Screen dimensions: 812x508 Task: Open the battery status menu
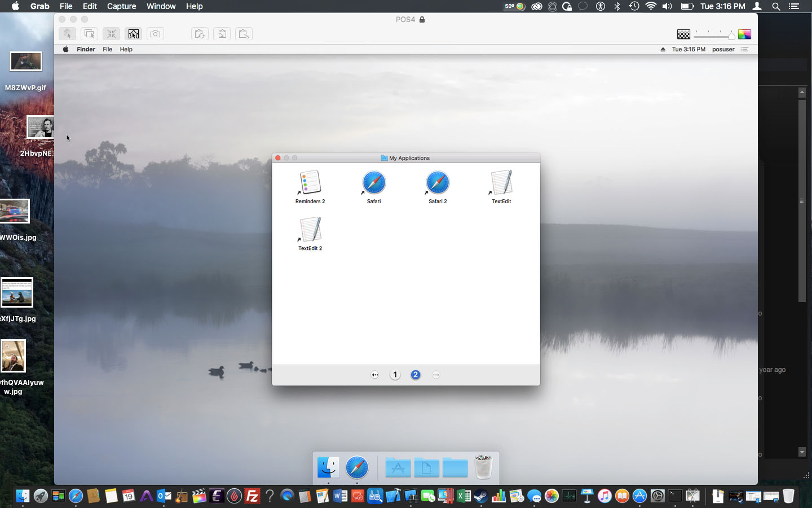[687, 6]
